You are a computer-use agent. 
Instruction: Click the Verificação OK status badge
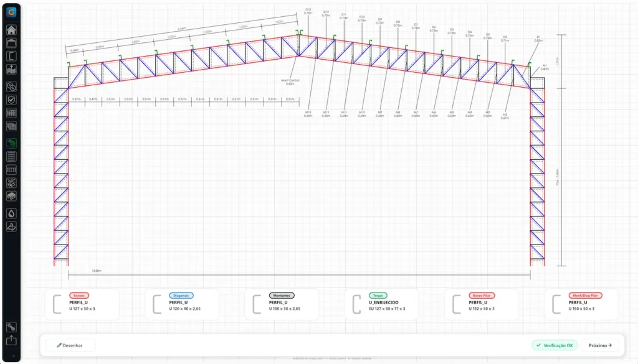point(555,345)
